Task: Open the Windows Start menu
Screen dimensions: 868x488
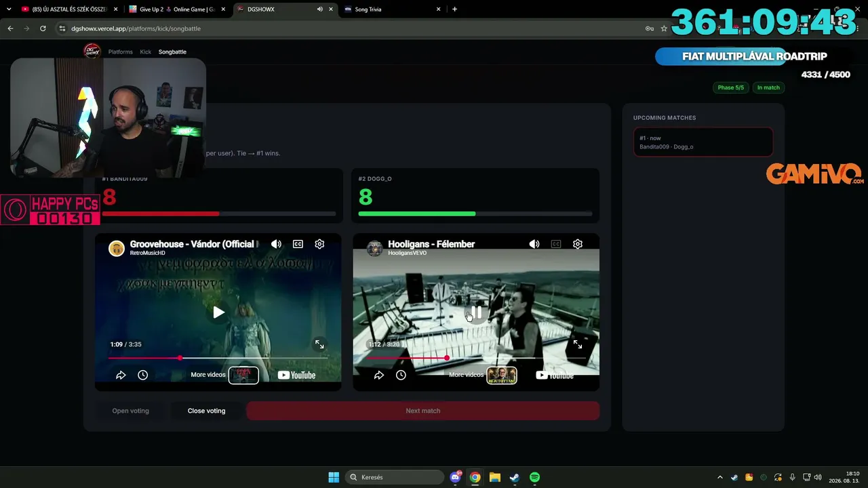Action: 334,477
